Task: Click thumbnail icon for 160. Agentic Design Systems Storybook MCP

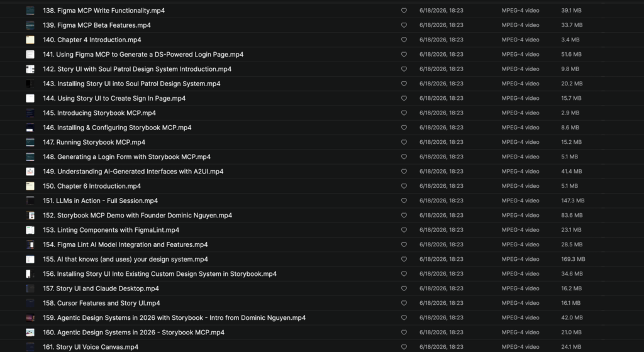Action: 30,333
